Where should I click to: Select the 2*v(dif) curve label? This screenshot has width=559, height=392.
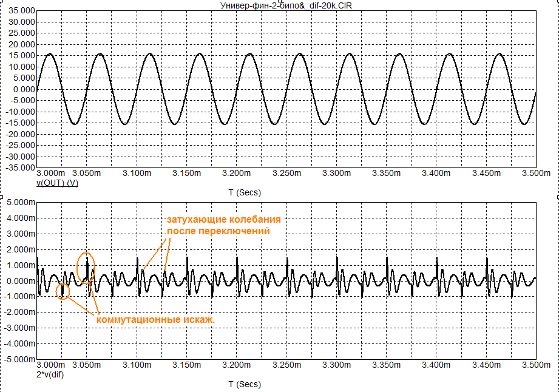tap(50, 374)
